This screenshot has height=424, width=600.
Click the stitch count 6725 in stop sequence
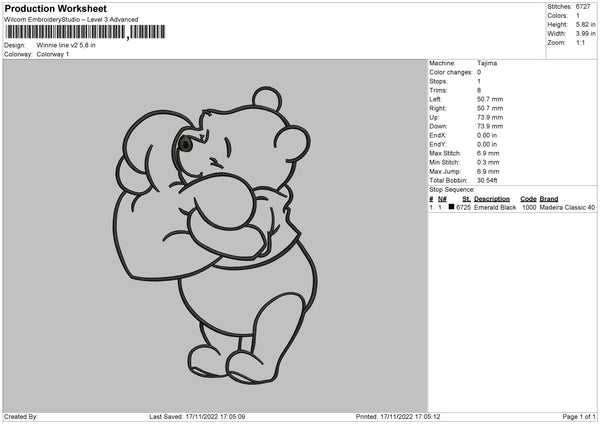[x=463, y=207]
